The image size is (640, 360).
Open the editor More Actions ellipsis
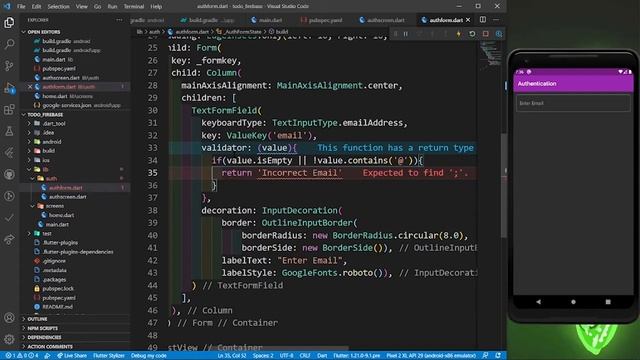(x=496, y=20)
